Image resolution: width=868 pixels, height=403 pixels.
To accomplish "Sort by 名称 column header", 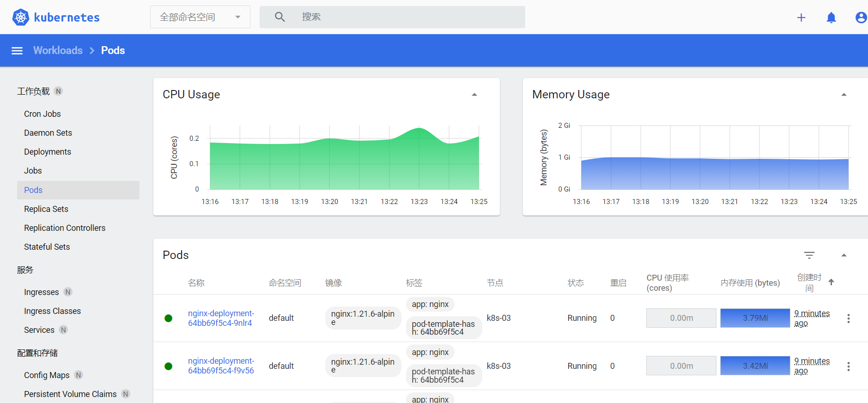I will [196, 283].
